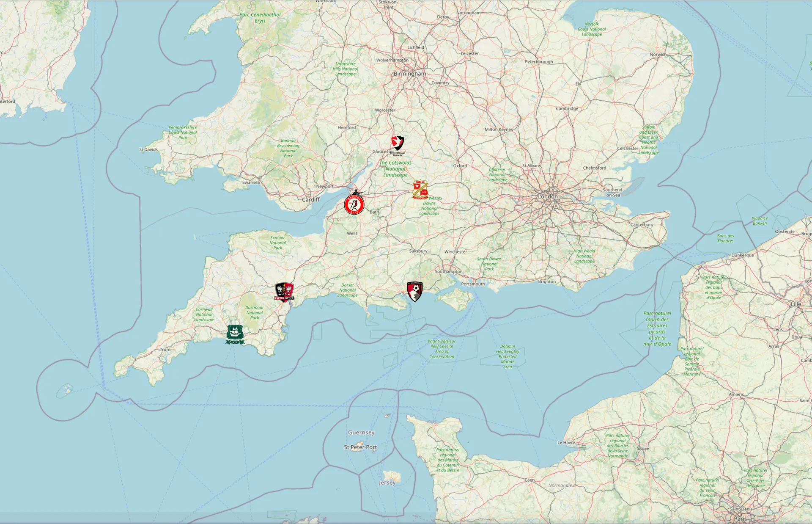Click the Jersey island label
812x524 pixels.
coord(387,483)
